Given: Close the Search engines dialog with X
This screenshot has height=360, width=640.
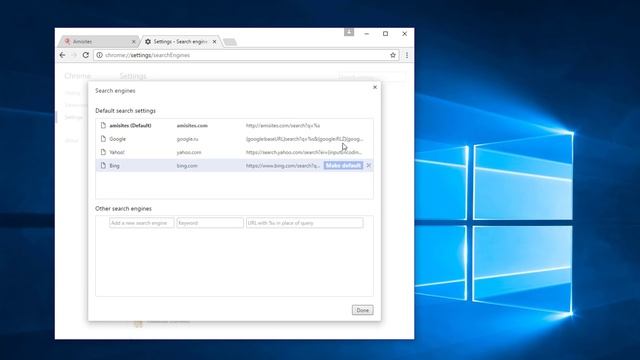Looking at the screenshot, I should coord(375,87).
